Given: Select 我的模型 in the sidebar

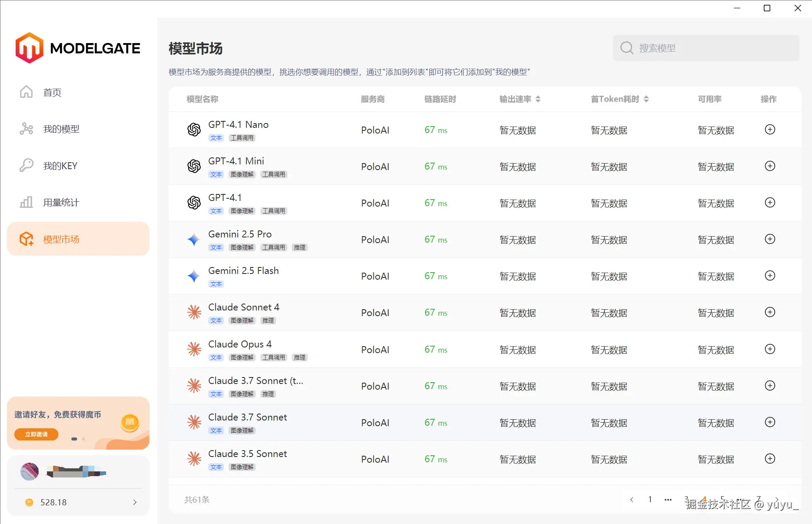Looking at the screenshot, I should (x=61, y=129).
